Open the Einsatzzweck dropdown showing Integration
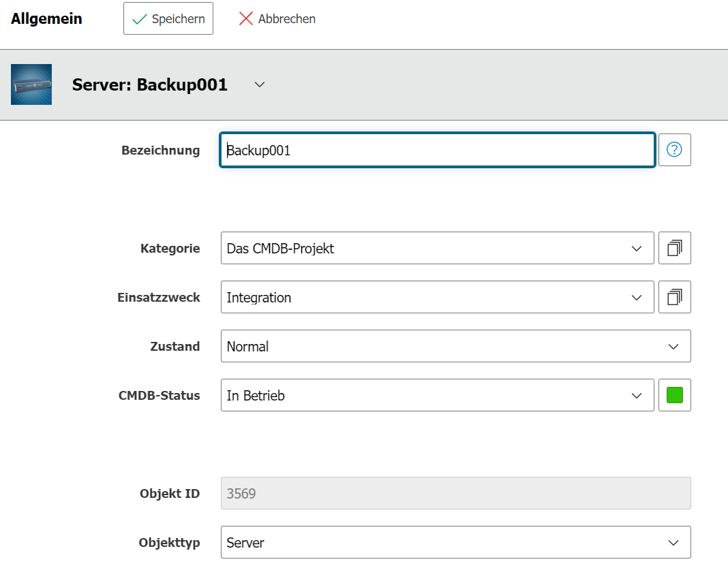The height and width of the screenshot is (566, 728). tap(437, 297)
